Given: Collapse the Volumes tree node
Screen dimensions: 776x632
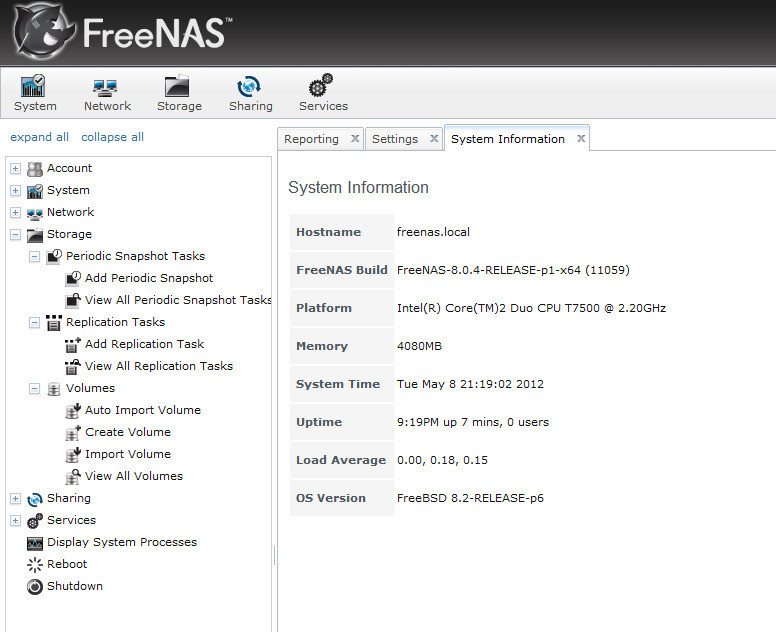Looking at the screenshot, I should [34, 388].
